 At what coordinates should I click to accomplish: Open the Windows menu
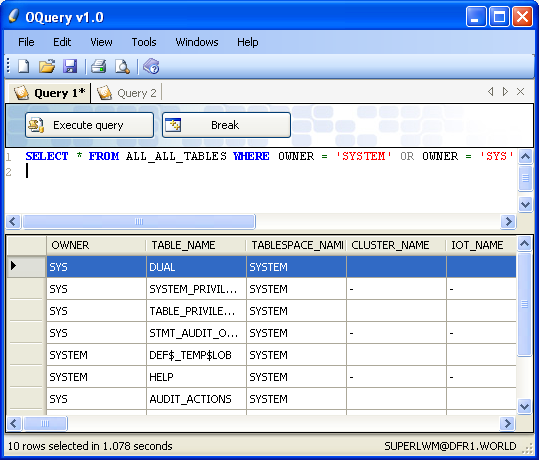(197, 42)
